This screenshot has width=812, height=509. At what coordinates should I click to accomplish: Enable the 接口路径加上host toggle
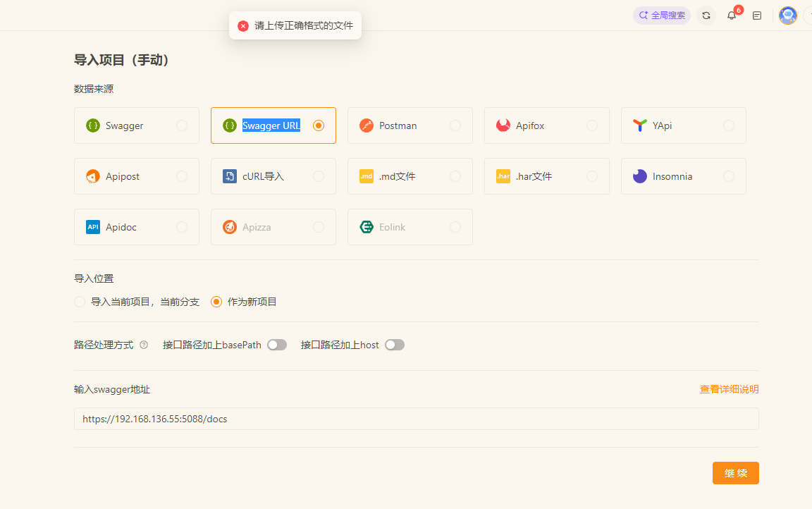click(x=394, y=345)
